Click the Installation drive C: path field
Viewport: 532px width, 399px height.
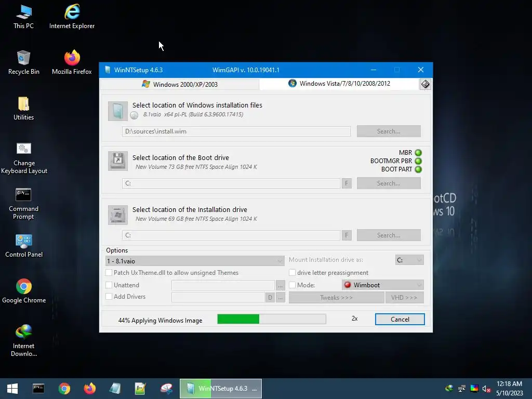coord(231,235)
